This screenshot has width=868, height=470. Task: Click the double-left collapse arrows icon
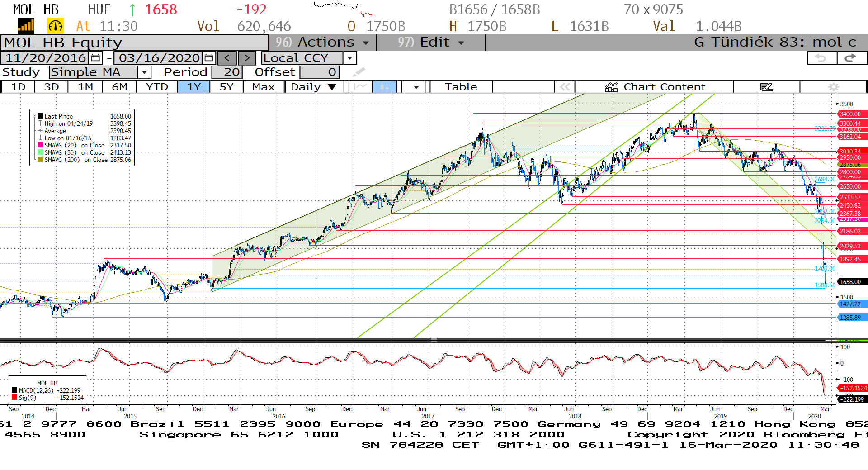click(x=565, y=87)
